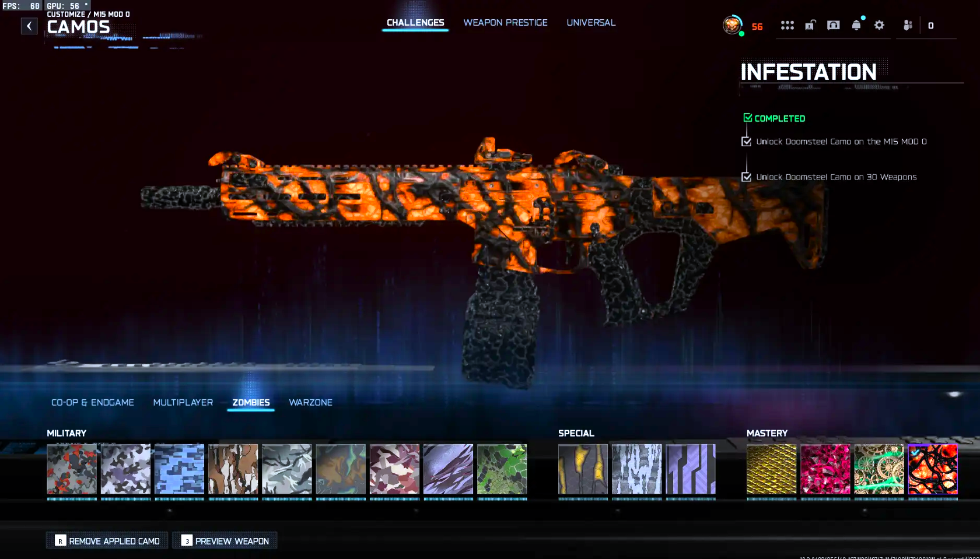Select the Multiplayer camo category

point(183,402)
